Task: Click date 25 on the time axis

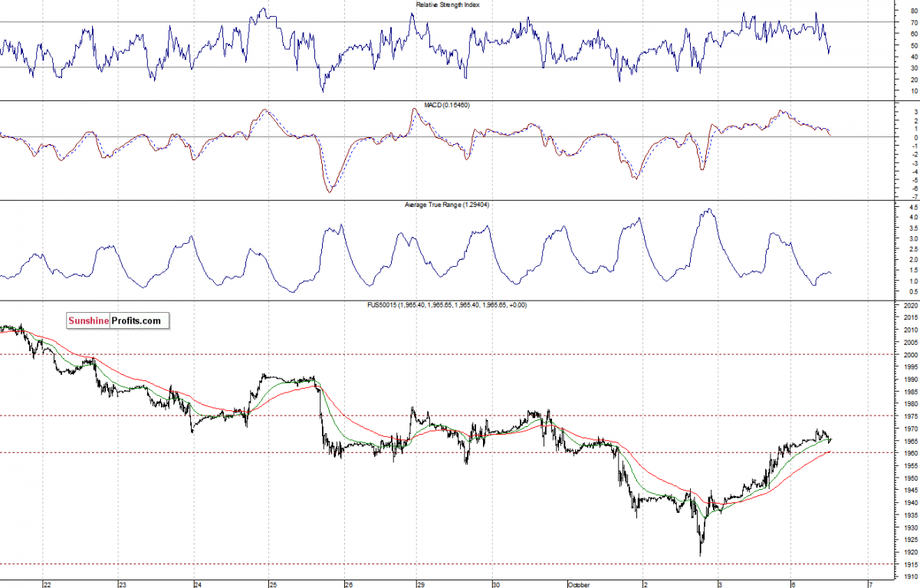Action: tap(273, 584)
